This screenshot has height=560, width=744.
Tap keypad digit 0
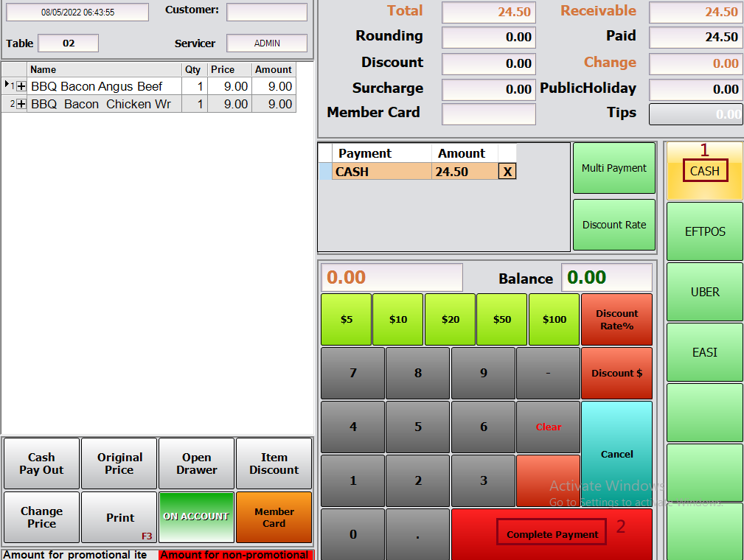click(353, 534)
